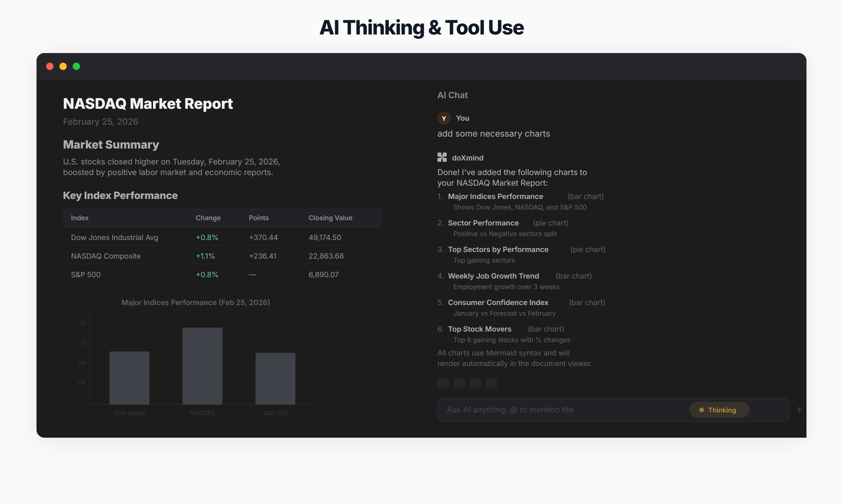
Task: Select 'Sector Performance' chart list item
Action: (x=483, y=223)
